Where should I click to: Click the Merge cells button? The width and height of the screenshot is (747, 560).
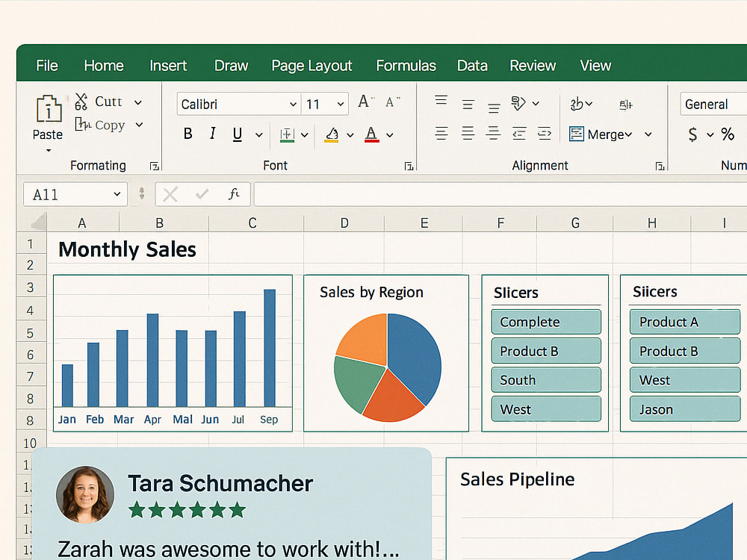point(601,134)
